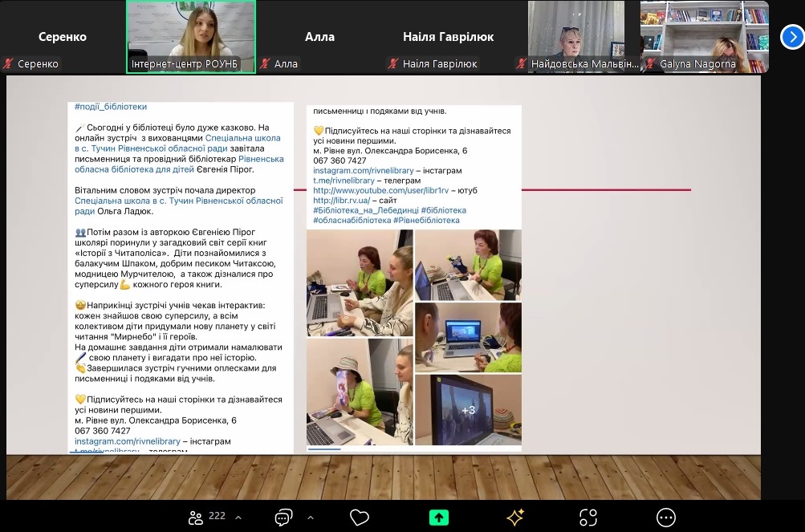Viewport: 805px width, 532px height.
Task: Show next participants with blue arrow
Action: [791, 37]
